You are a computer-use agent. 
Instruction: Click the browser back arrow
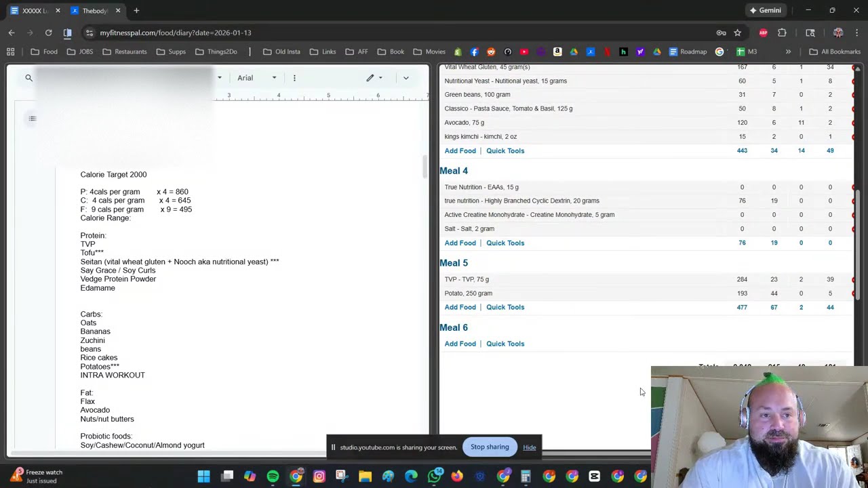pos(12,33)
